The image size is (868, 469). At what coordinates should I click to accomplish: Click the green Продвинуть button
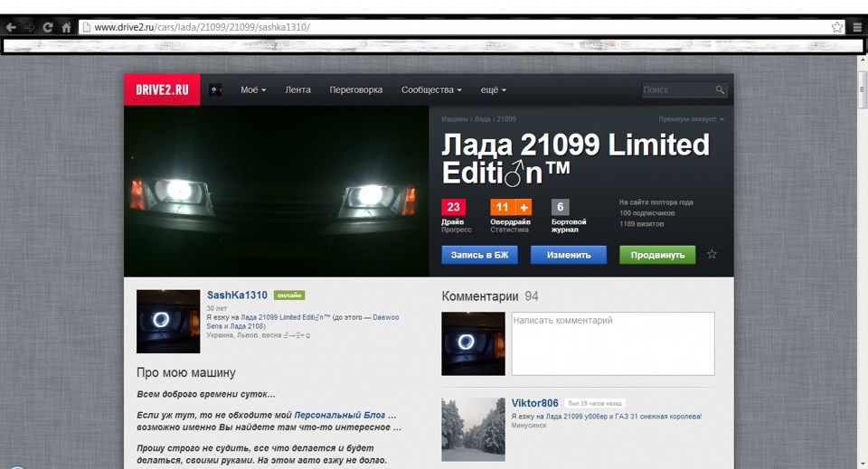(657, 255)
